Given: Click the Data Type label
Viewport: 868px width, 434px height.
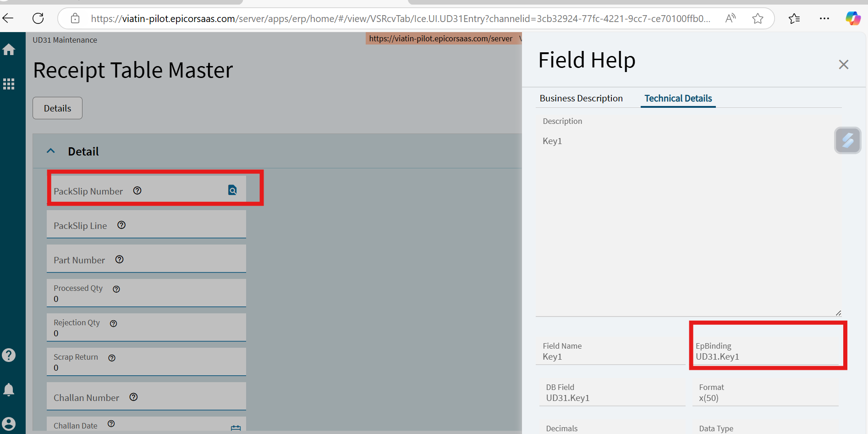Looking at the screenshot, I should point(716,428).
